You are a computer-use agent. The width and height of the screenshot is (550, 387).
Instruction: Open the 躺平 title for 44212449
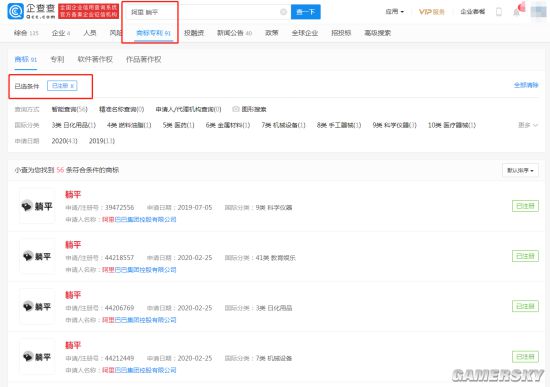[x=73, y=345]
